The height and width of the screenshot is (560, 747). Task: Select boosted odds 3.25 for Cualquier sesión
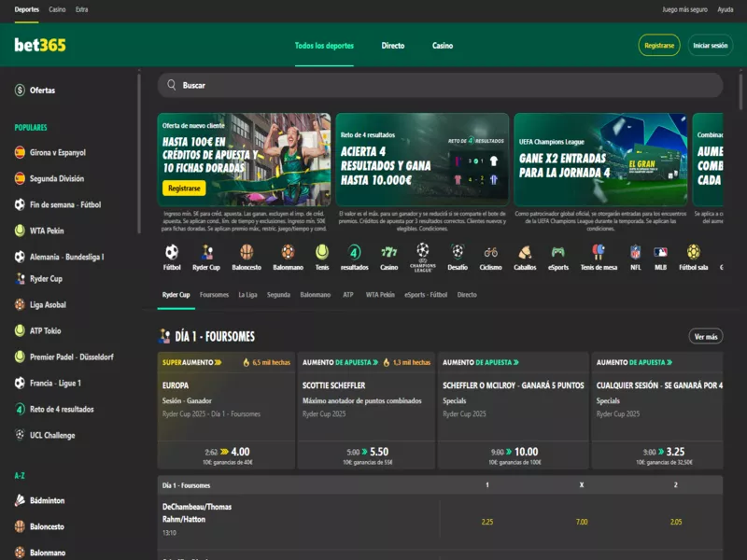click(657, 455)
